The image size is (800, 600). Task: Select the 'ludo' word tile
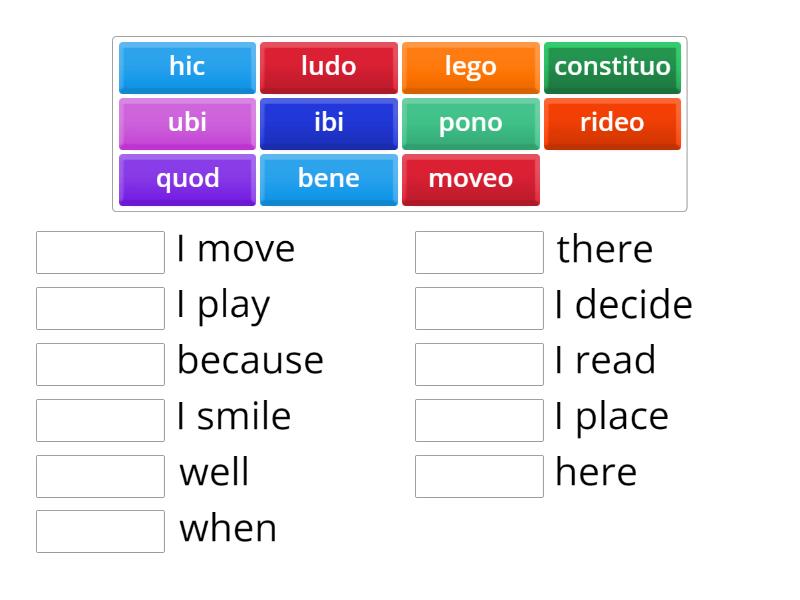coord(328,67)
